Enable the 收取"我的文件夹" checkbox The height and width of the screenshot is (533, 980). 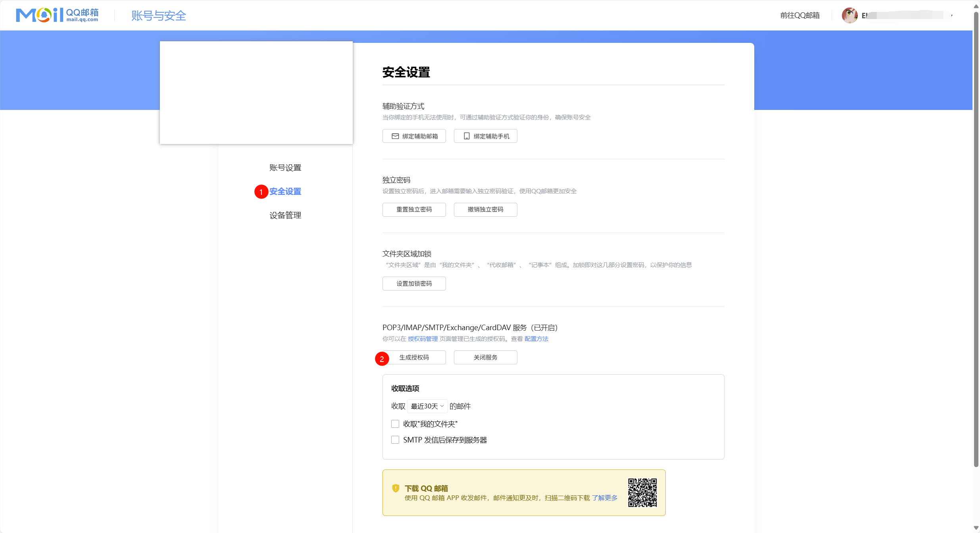coord(395,424)
